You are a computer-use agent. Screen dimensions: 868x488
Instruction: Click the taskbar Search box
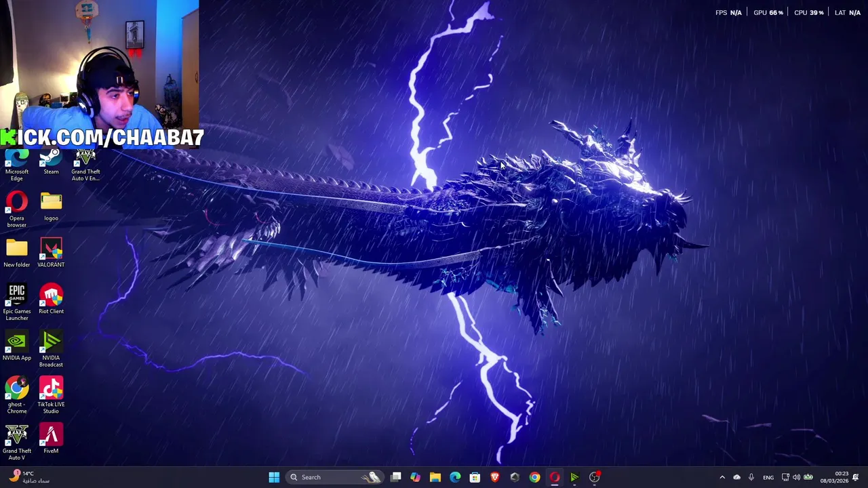point(335,477)
